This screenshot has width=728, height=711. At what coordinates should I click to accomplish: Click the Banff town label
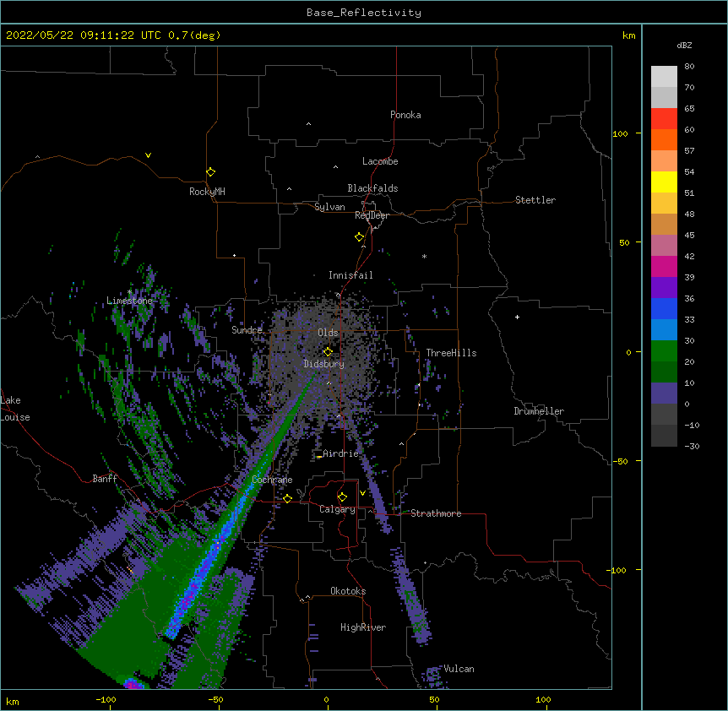pyautogui.click(x=105, y=479)
